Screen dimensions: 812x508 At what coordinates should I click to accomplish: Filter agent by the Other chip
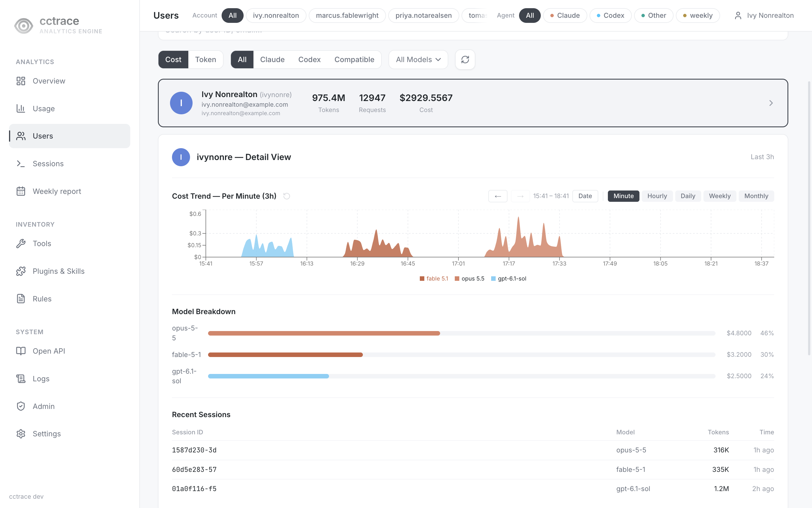point(653,16)
